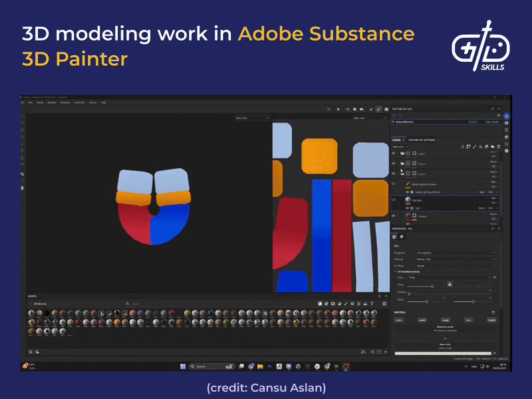The height and width of the screenshot is (399, 532).
Task: Toggle the height material channel button
Action: click(491, 320)
